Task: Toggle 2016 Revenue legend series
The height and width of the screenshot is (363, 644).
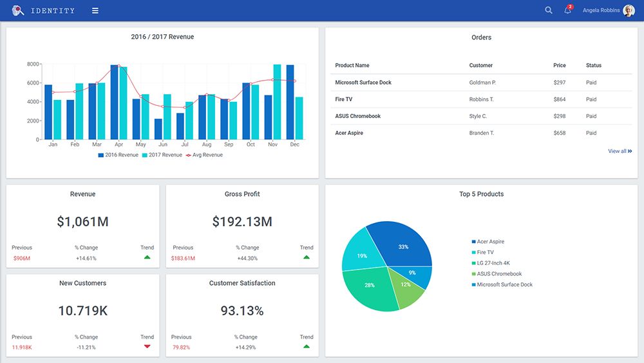Action: pyautogui.click(x=118, y=155)
